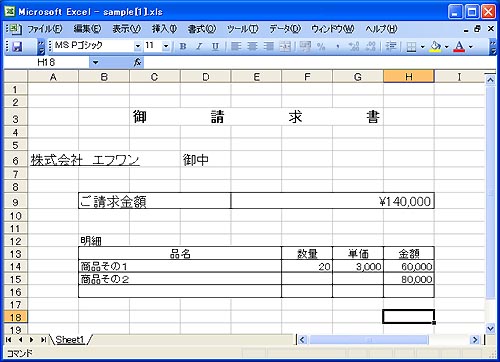Apply Currency style icon

pyautogui.click(x=305, y=46)
